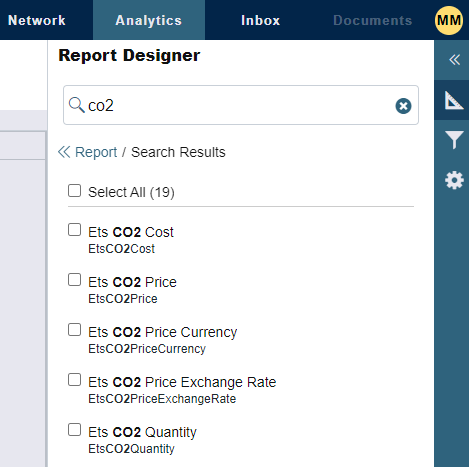Image resolution: width=469 pixels, height=467 pixels.
Task: Clear the co2 search text
Action: pos(403,106)
